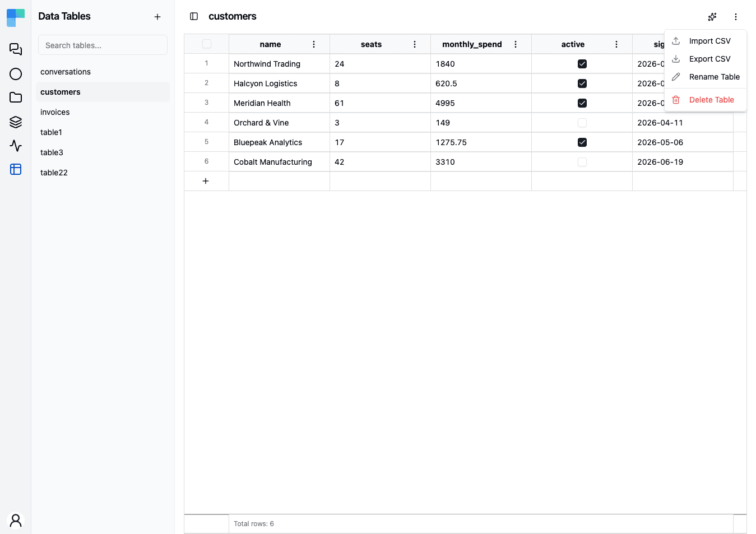
Task: Toggle the select-all rows checkbox
Action: pyautogui.click(x=207, y=44)
